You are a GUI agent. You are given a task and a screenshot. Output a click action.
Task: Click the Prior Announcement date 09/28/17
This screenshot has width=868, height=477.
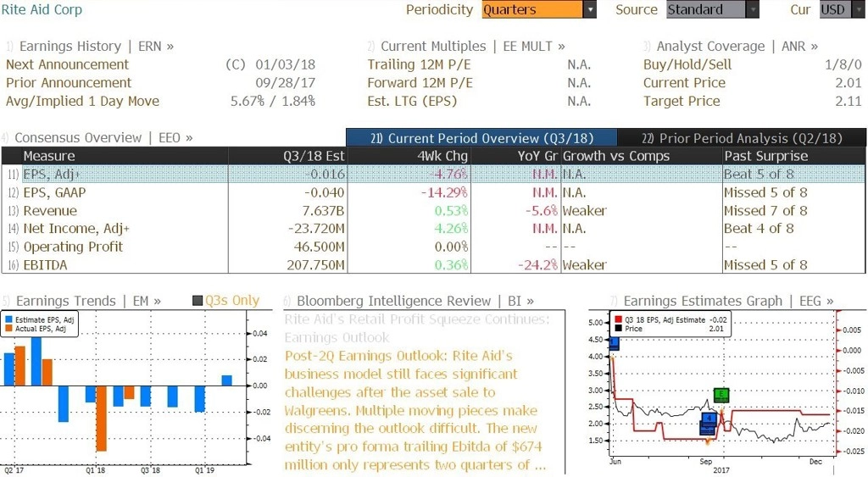coord(285,83)
